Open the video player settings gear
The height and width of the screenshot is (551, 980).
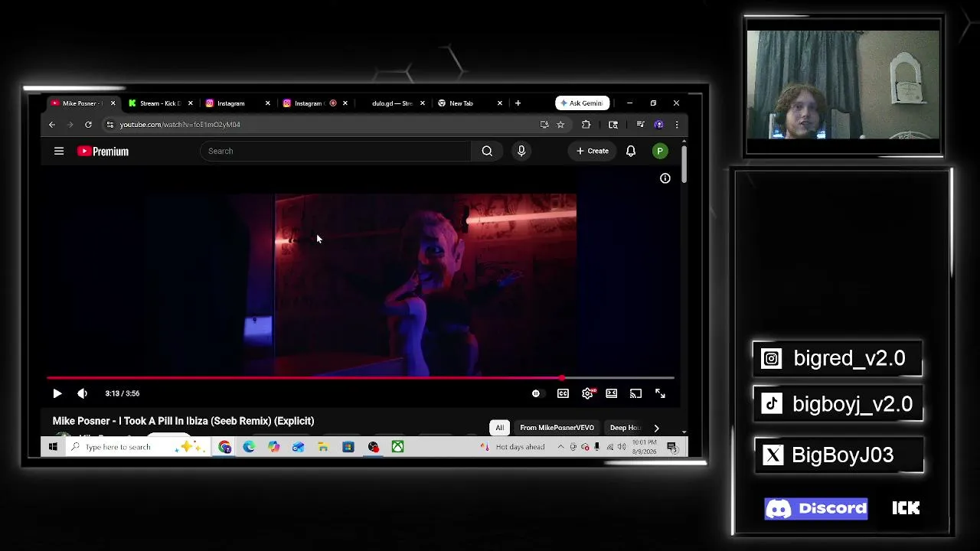587,393
